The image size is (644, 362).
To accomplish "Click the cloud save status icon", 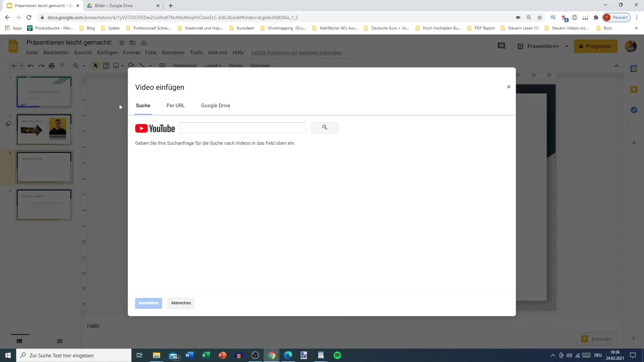I will click(x=144, y=43).
